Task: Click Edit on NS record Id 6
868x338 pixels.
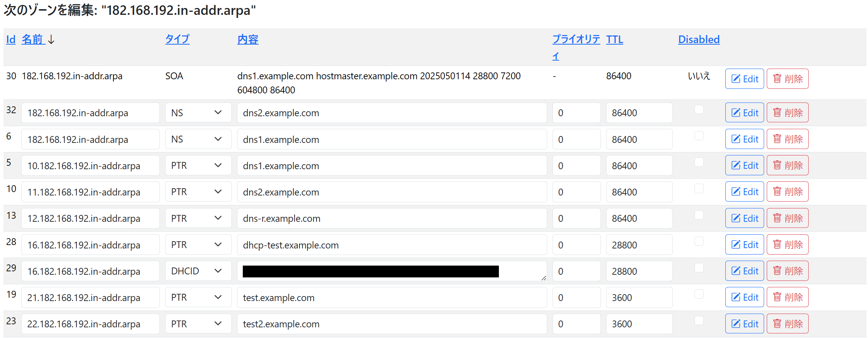Action: (x=744, y=139)
